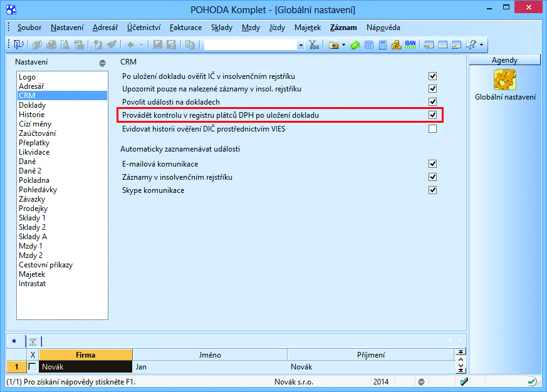Uncheck kontrolu v registru plátců DPH

(432, 115)
